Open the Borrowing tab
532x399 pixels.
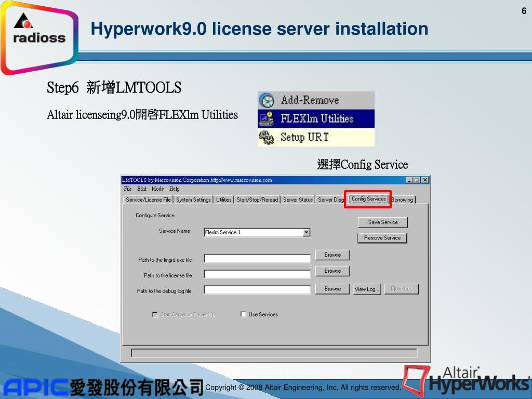point(403,200)
